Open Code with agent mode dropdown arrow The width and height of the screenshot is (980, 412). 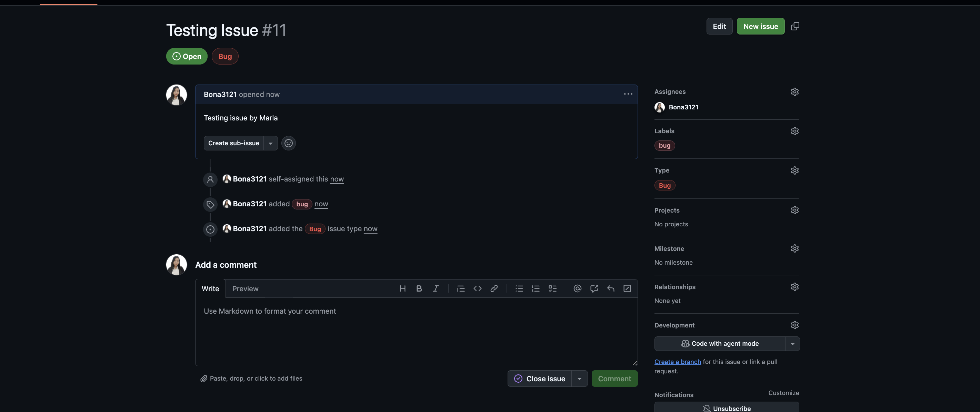click(792, 344)
